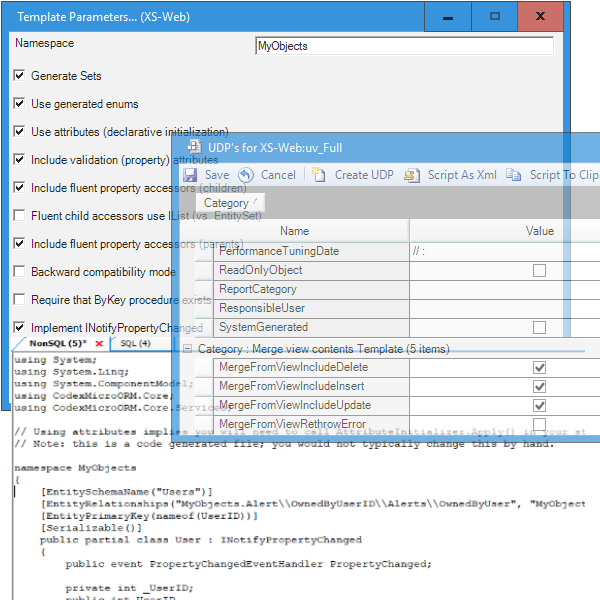This screenshot has width=600, height=600.
Task: Enable Backward compatibility mode
Action: (x=20, y=272)
